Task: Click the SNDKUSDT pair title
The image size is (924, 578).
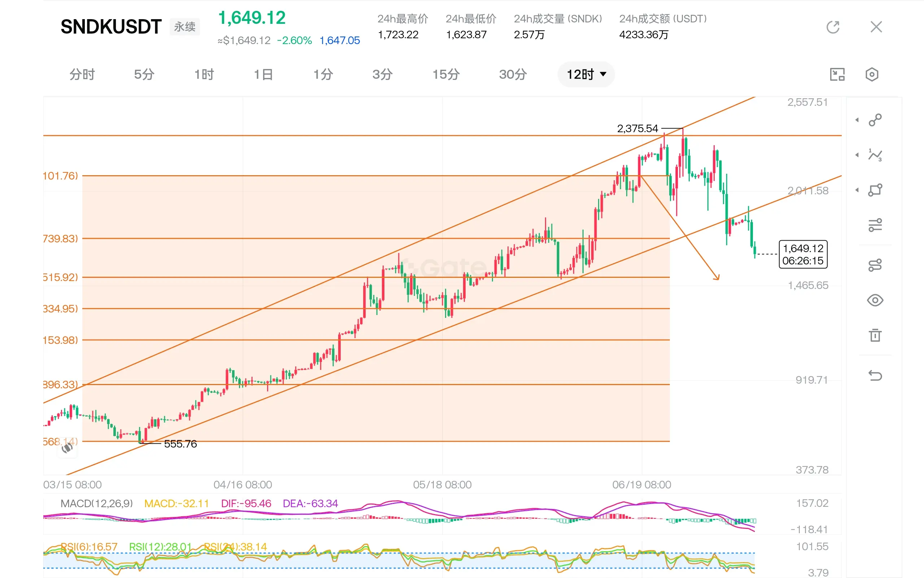Action: pos(111,27)
